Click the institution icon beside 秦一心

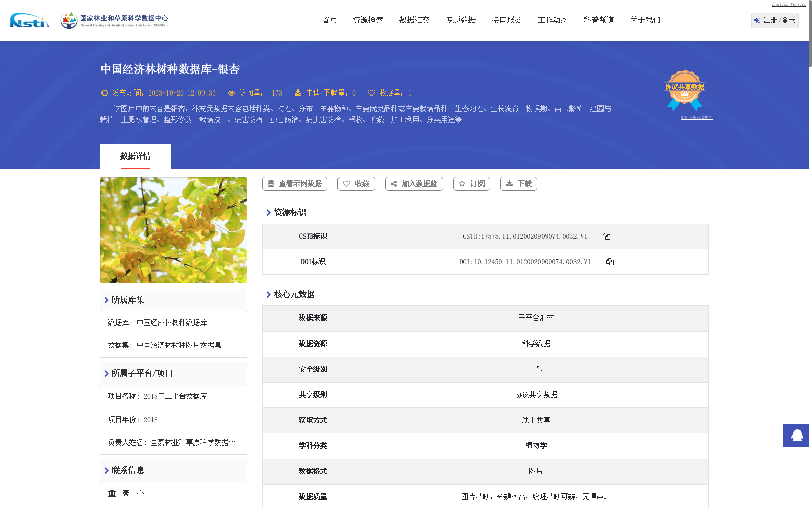[x=112, y=493]
